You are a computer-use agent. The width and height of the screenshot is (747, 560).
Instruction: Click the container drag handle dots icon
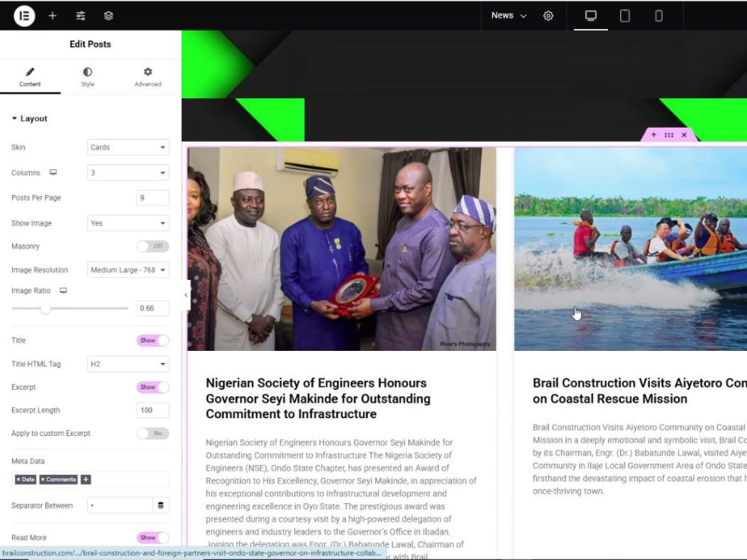coord(669,134)
